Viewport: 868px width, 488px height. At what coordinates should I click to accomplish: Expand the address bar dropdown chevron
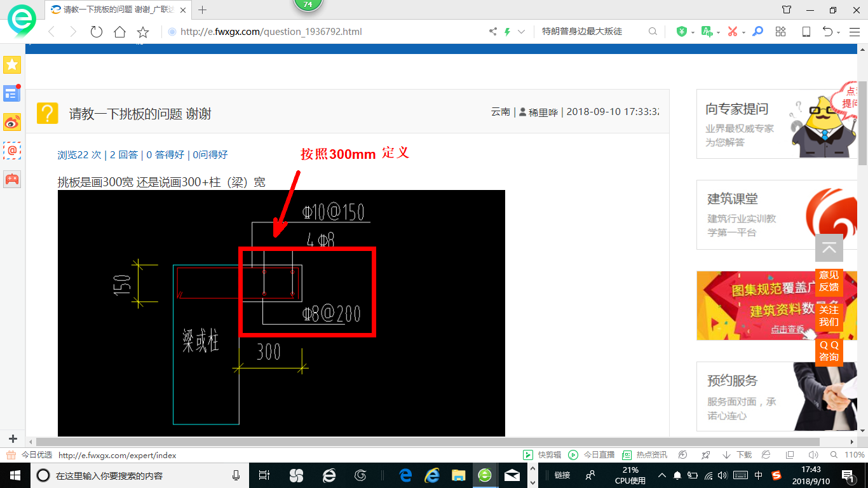tap(522, 32)
